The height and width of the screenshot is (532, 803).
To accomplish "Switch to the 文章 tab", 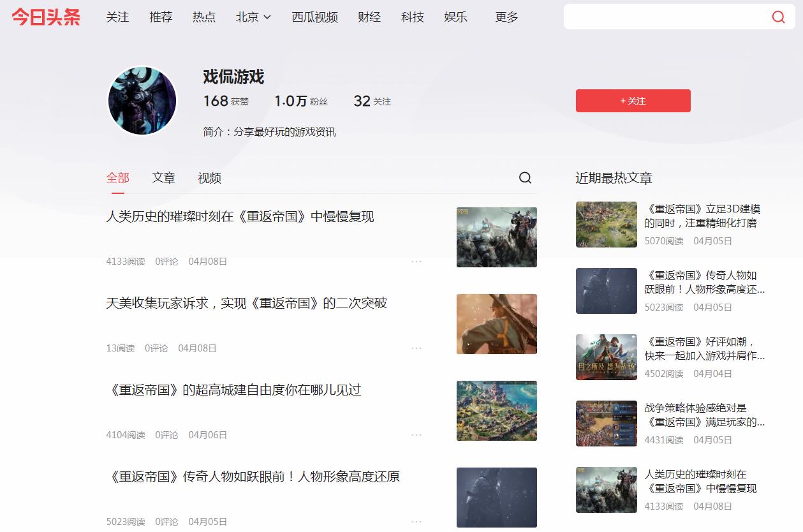I will coord(163,178).
